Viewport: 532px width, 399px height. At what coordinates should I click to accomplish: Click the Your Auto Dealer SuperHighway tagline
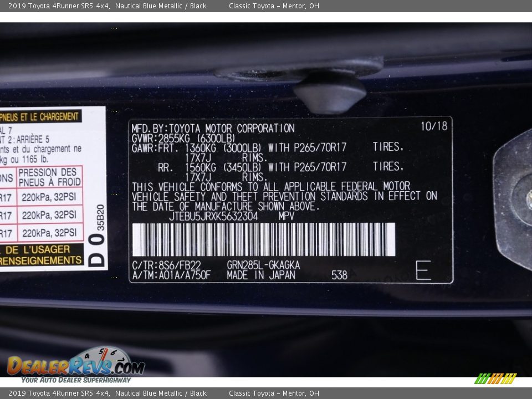click(x=76, y=380)
